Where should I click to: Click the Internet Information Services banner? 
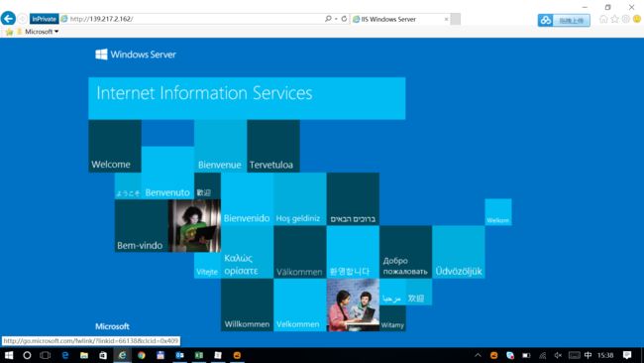point(247,98)
